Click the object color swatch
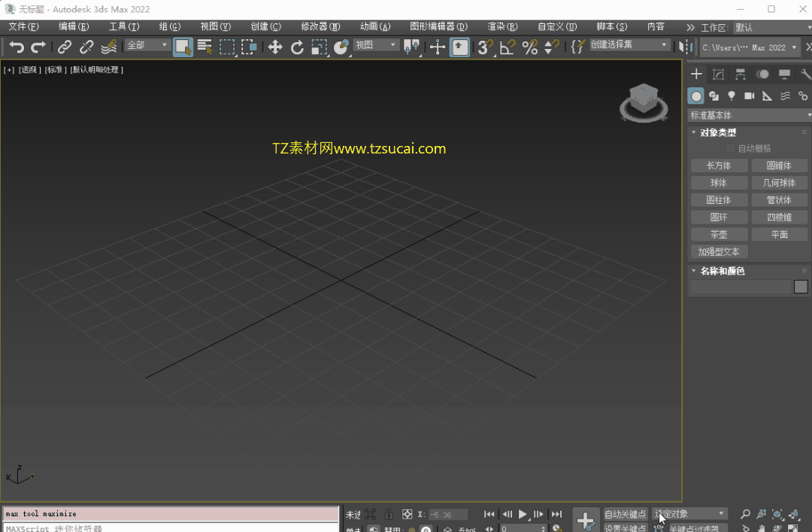 [x=801, y=287]
